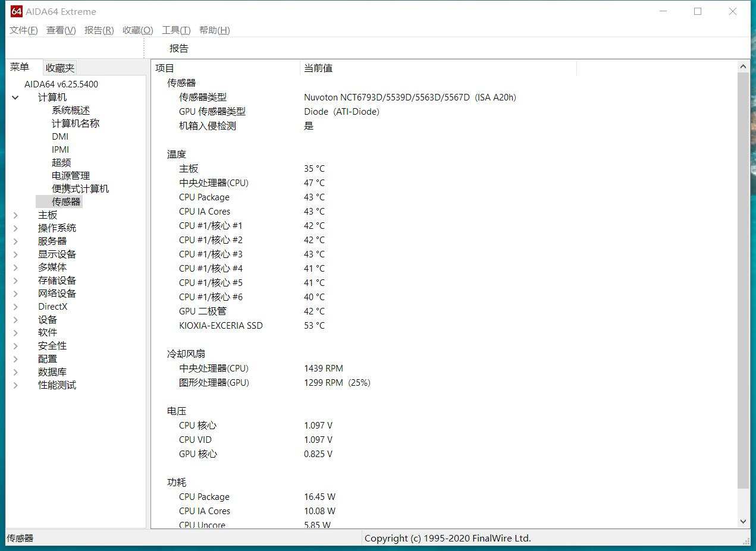The width and height of the screenshot is (756, 551).
Task: Collapse the 计算机 tree branch
Action: click(x=15, y=97)
